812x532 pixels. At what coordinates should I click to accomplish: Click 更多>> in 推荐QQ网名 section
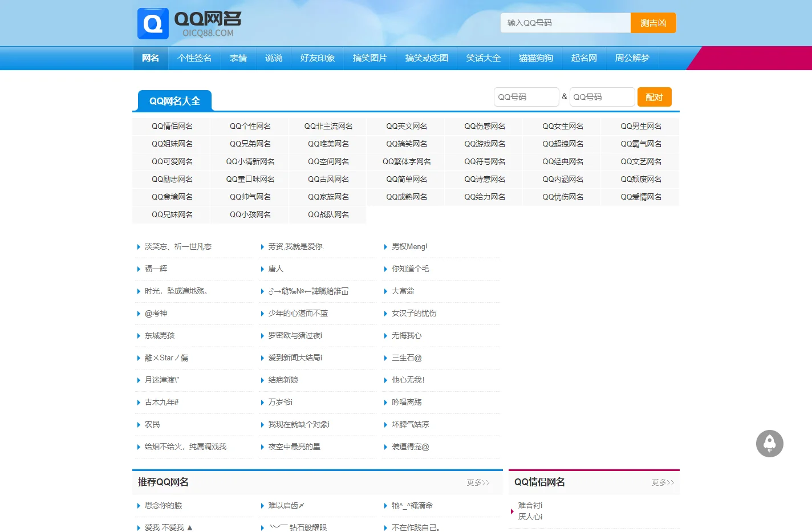tap(478, 482)
